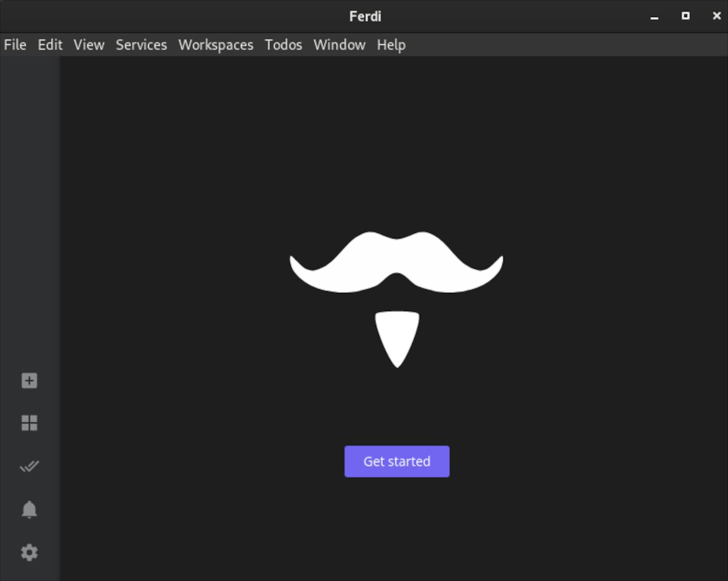The height and width of the screenshot is (581, 728).
Task: Click the white mustache Ferdi logo
Action: click(396, 262)
